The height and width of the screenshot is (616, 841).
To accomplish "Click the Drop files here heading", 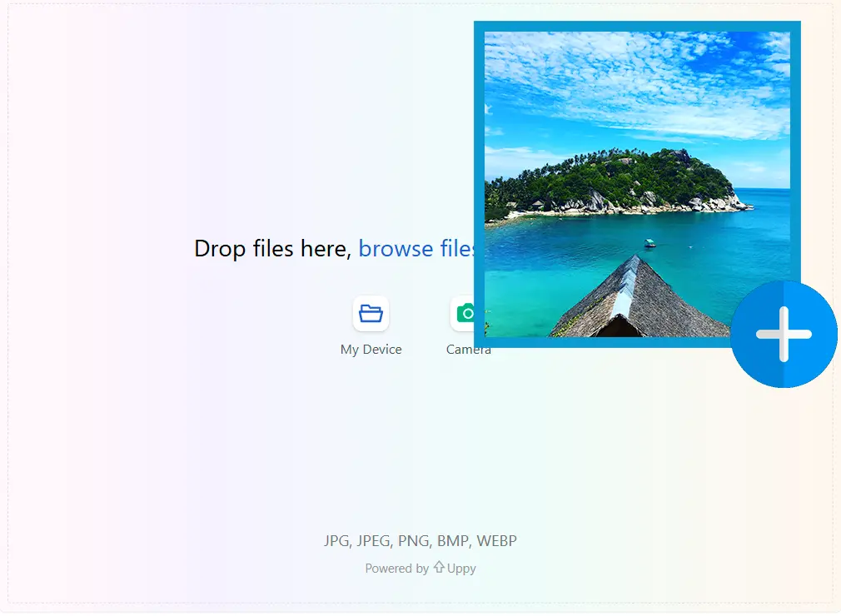I will [x=271, y=248].
